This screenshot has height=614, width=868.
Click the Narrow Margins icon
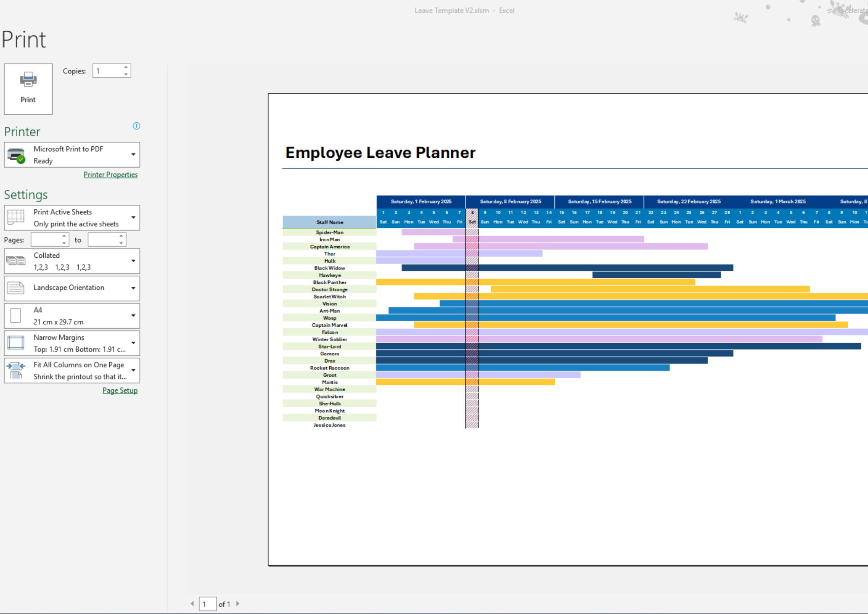point(15,343)
